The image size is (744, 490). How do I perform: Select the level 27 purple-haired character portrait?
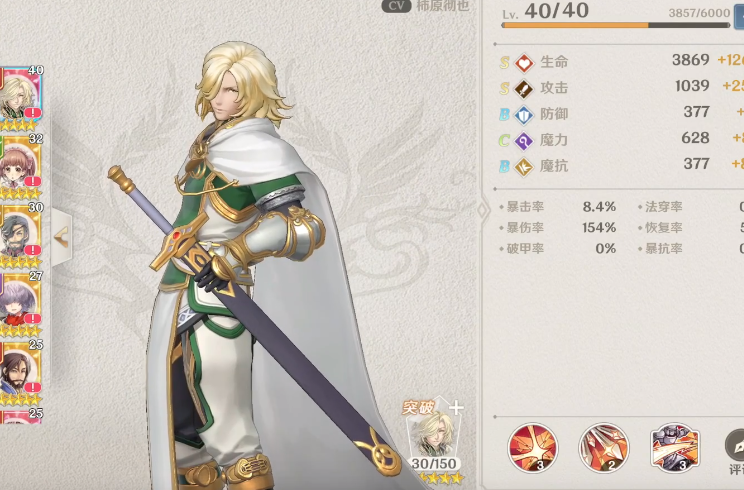[21, 305]
